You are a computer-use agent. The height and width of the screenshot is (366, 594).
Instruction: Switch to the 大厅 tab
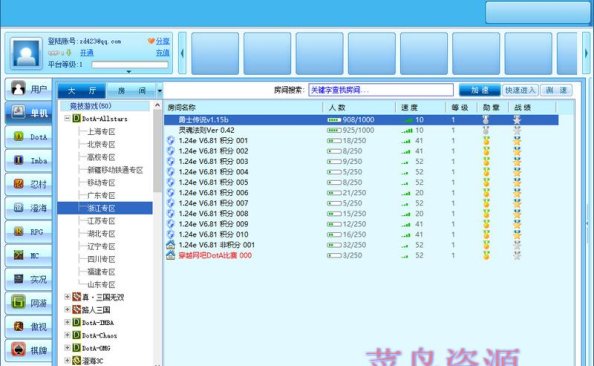(x=82, y=91)
